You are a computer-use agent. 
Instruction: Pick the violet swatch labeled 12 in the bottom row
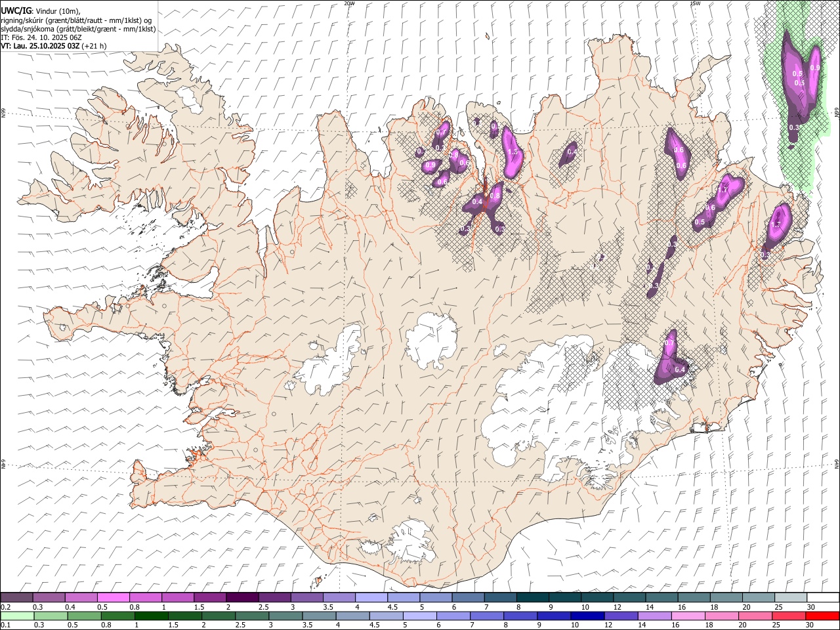point(620,616)
